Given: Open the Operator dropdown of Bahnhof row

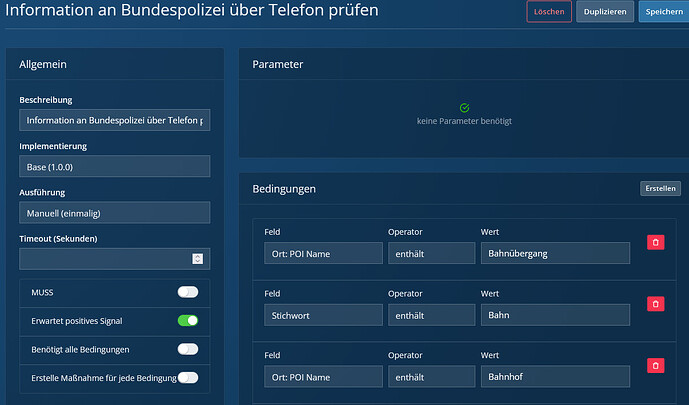Looking at the screenshot, I should pyautogui.click(x=432, y=377).
